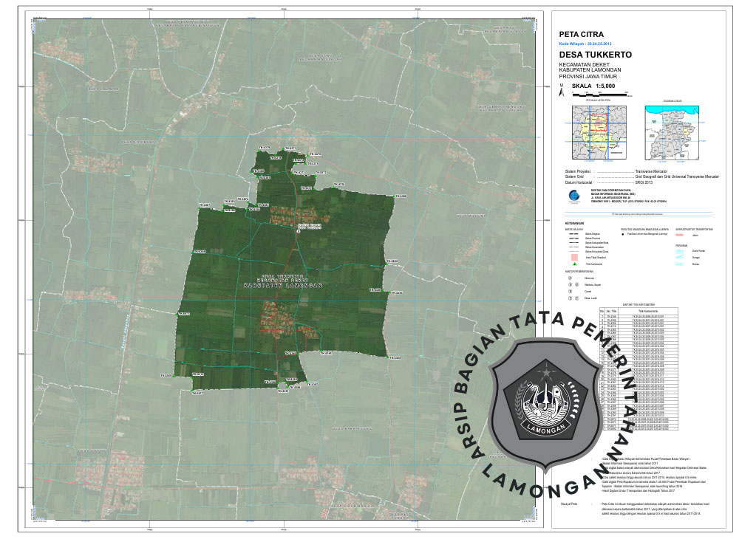Click the black dot Fasilitas Umum symbol
The width and height of the screenshot is (756, 542).
tap(623, 233)
